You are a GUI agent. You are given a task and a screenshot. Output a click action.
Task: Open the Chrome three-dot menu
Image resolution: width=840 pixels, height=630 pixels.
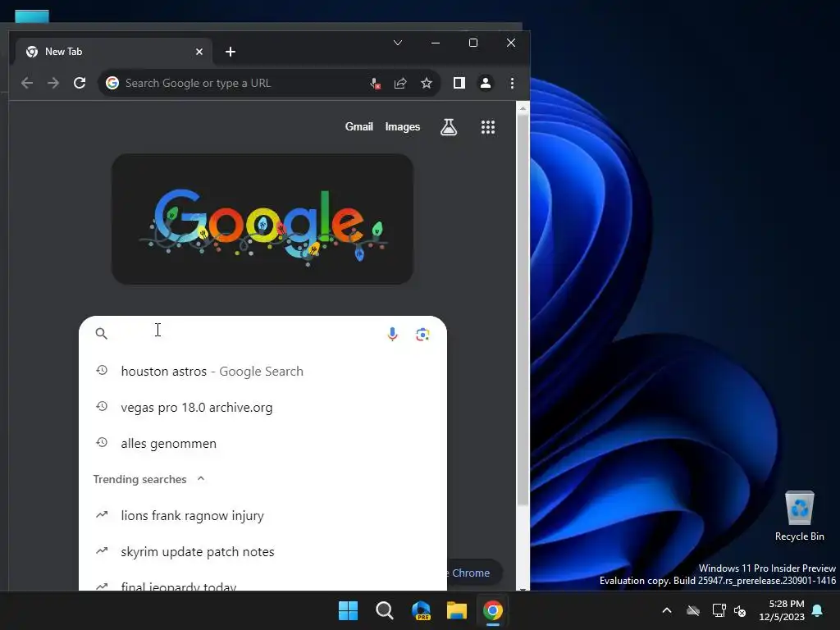pyautogui.click(x=512, y=83)
